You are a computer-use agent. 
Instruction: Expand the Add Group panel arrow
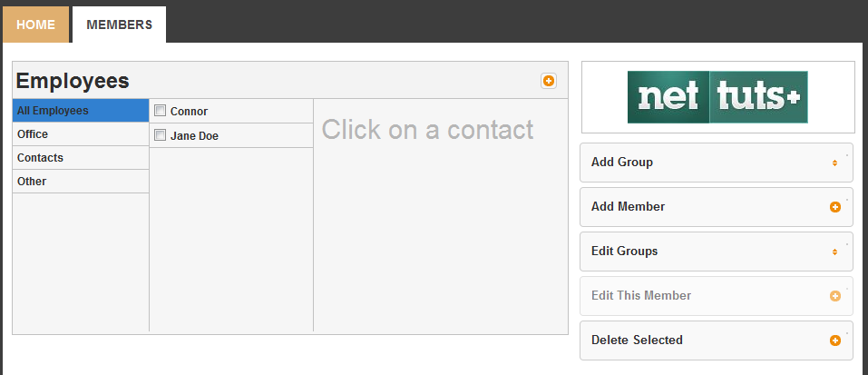click(834, 163)
